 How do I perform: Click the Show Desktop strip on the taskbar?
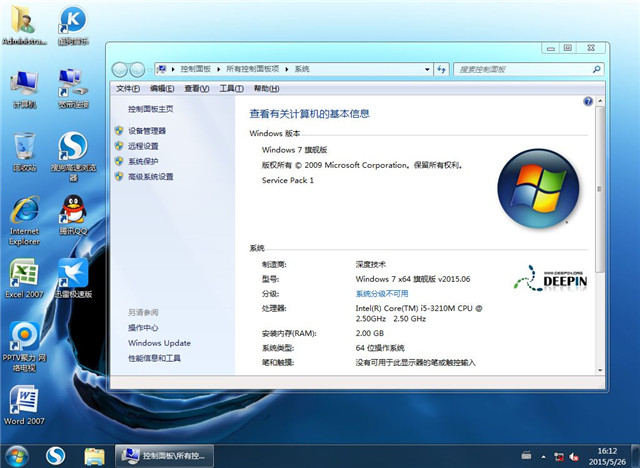[x=637, y=456]
